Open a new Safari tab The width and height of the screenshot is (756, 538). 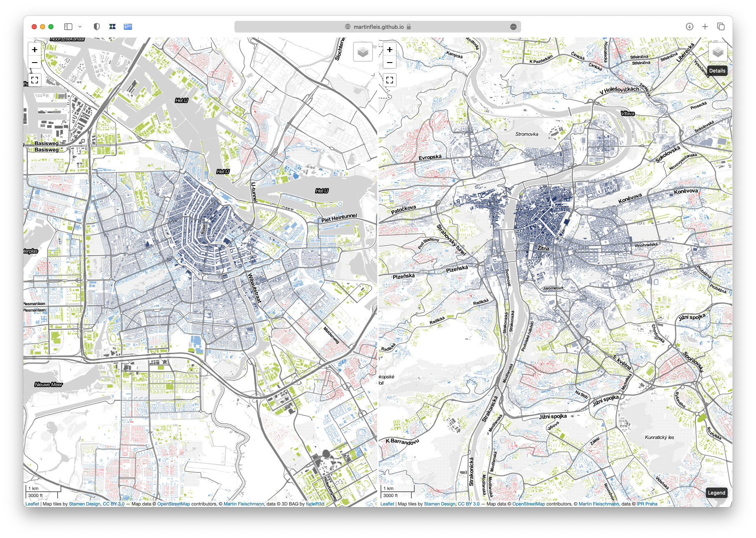(x=705, y=27)
